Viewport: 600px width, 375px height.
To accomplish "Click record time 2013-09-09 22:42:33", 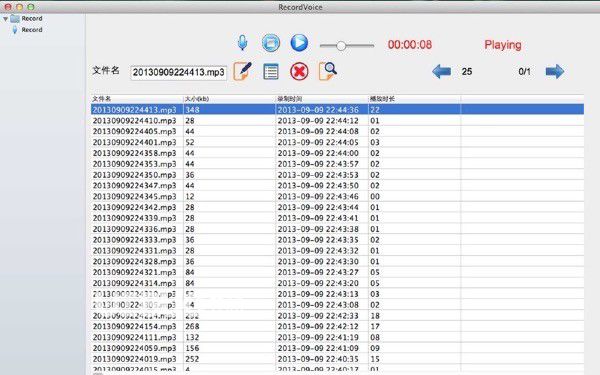I will point(318,316).
